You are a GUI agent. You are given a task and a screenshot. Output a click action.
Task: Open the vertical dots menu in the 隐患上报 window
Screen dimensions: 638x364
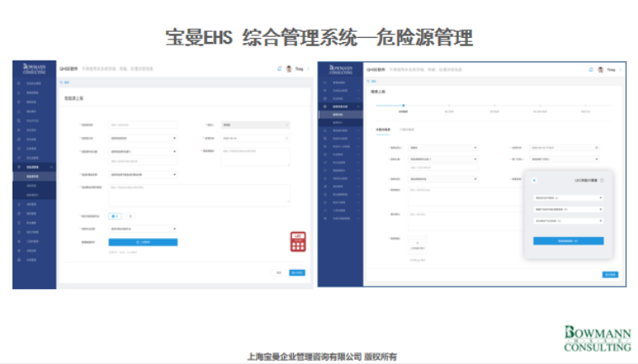pos(620,70)
